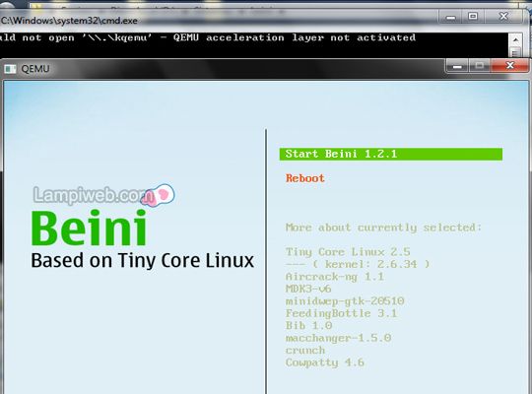
Task: Click the 'minidwep-gtk-20510' line
Action: [345, 301]
